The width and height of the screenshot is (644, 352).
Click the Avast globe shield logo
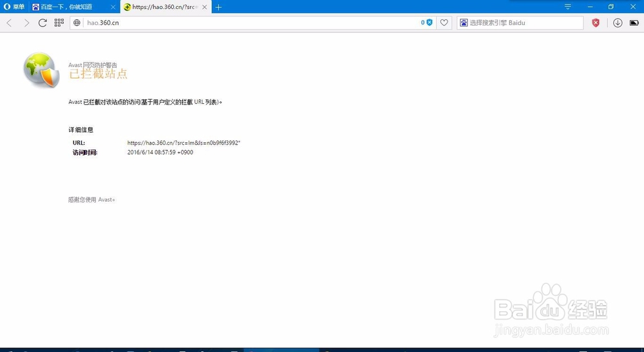[41, 70]
